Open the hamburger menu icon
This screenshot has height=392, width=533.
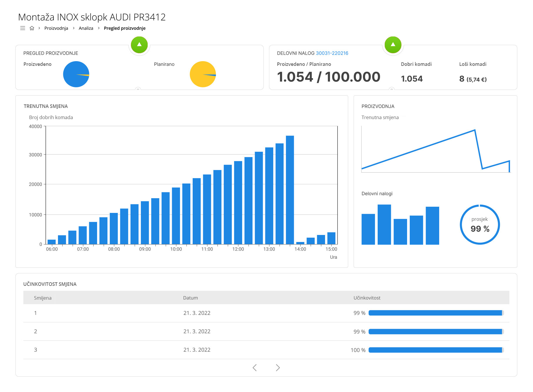pos(23,28)
